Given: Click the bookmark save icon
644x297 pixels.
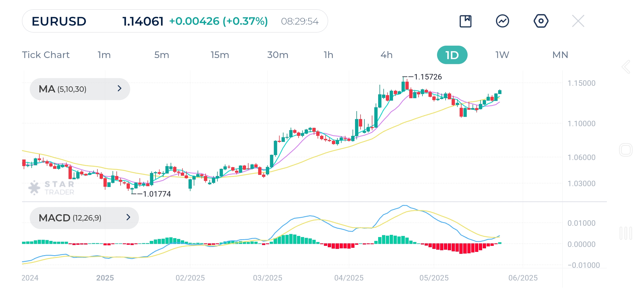Looking at the screenshot, I should coord(465,21).
